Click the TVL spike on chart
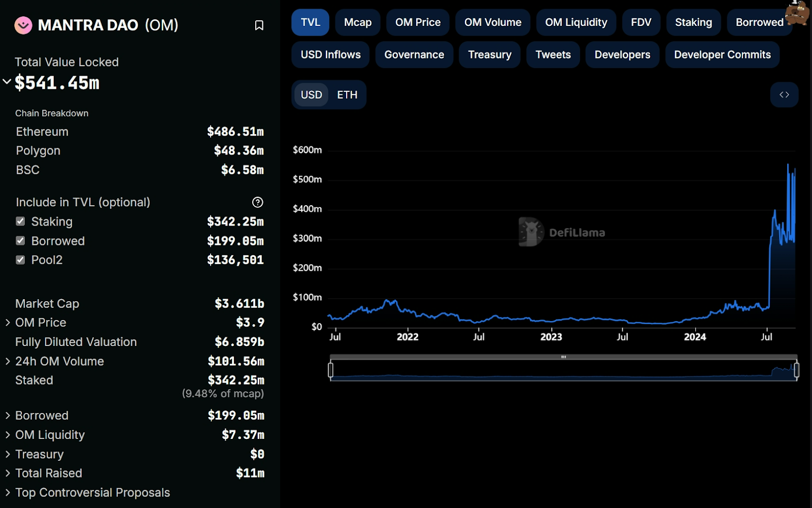Image resolution: width=812 pixels, height=508 pixels. pos(788,165)
